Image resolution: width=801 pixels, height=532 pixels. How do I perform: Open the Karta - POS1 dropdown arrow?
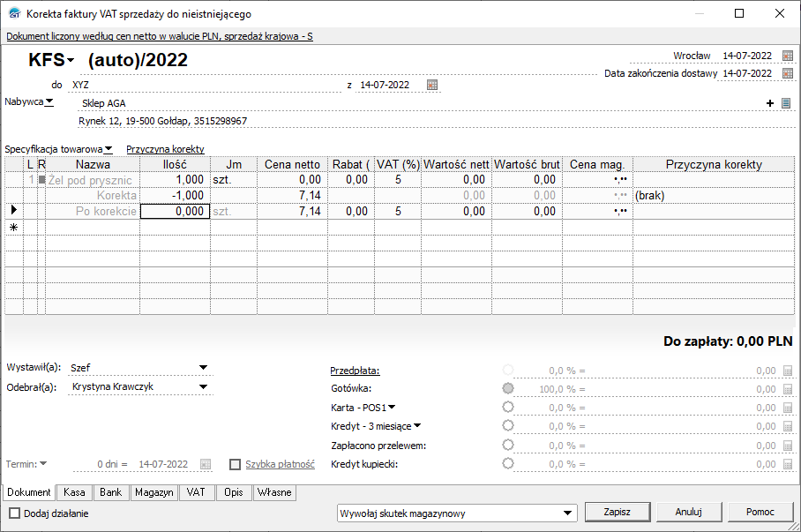click(392, 408)
